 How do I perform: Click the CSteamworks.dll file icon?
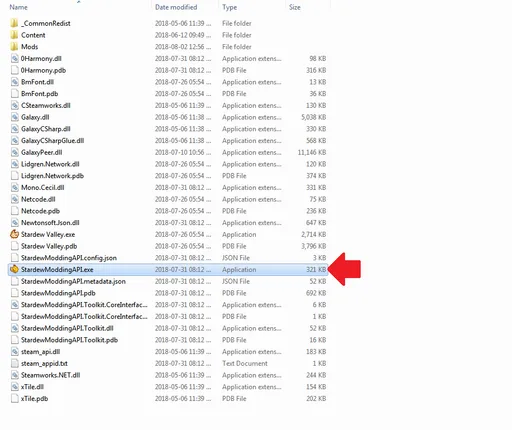point(14,106)
